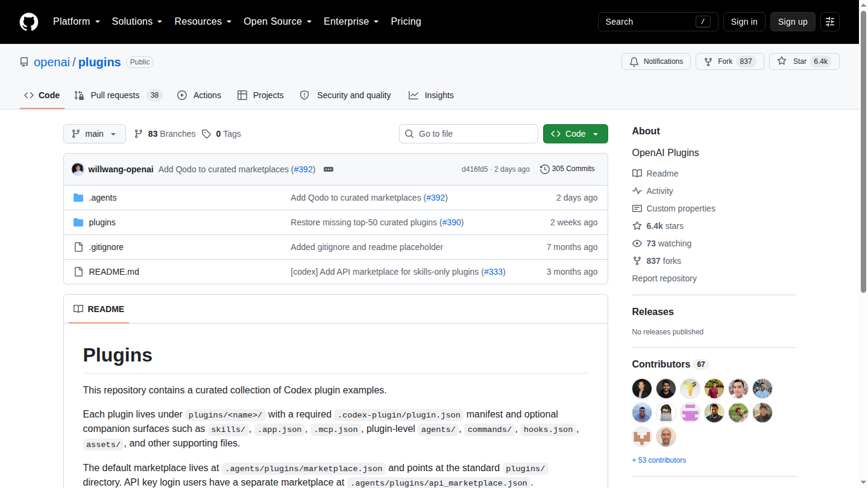Click the Sign in button
The width and height of the screenshot is (868, 488).
[744, 22]
